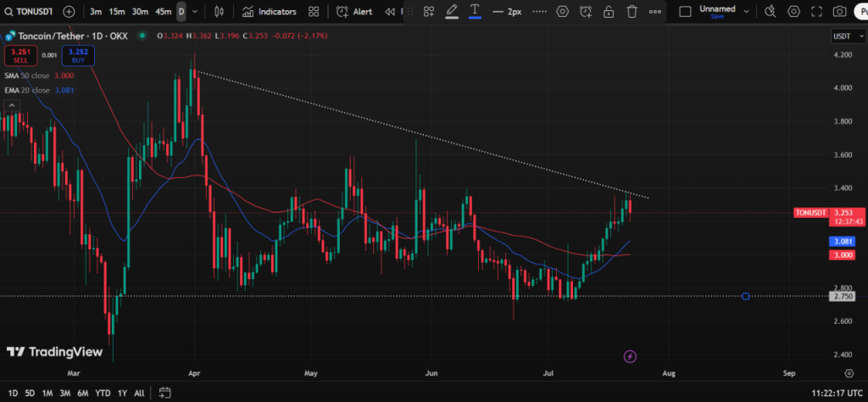
Task: Click the layout setup square icon
Action: (x=685, y=11)
